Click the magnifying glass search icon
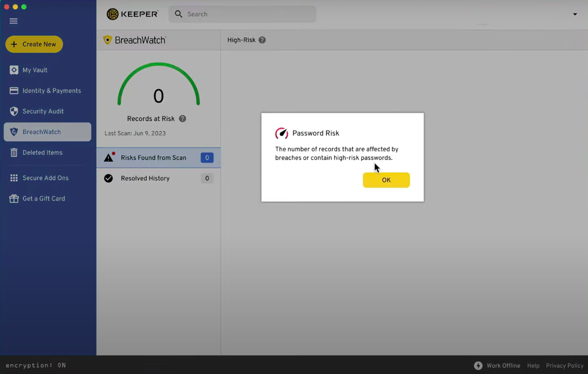 (x=178, y=14)
